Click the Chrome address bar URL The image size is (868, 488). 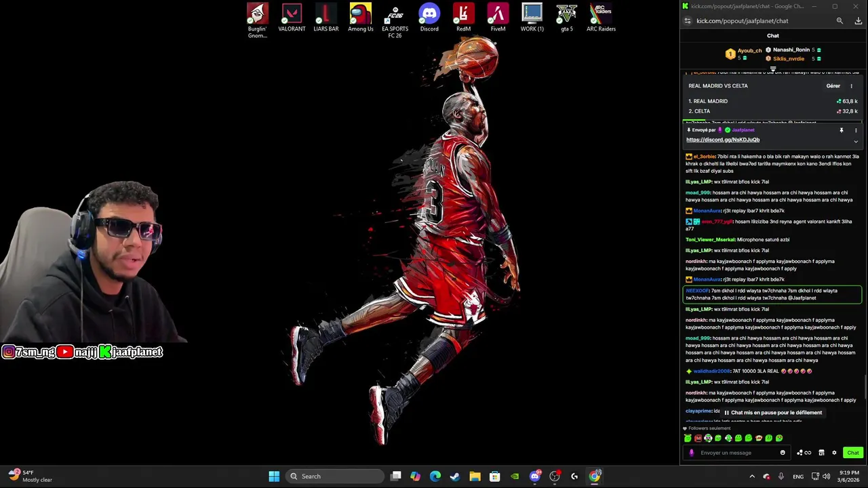point(743,21)
